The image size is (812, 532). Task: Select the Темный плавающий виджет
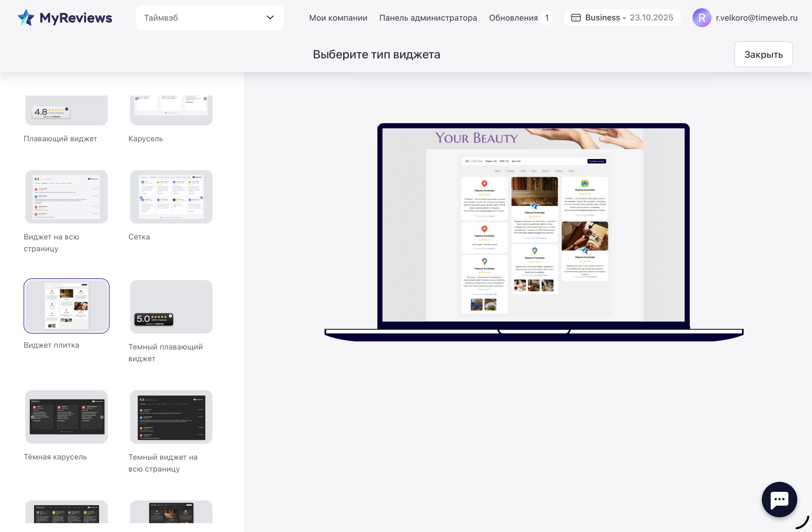(171, 307)
